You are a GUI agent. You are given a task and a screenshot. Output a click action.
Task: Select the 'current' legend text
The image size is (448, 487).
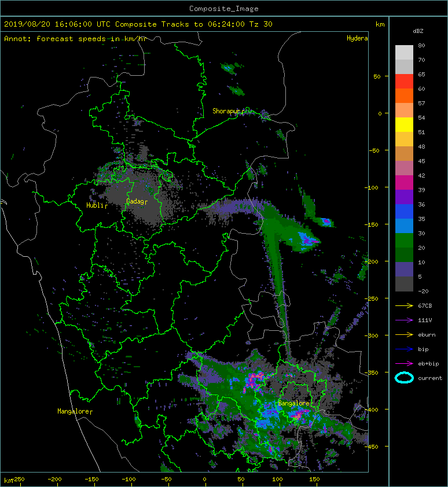(x=430, y=378)
